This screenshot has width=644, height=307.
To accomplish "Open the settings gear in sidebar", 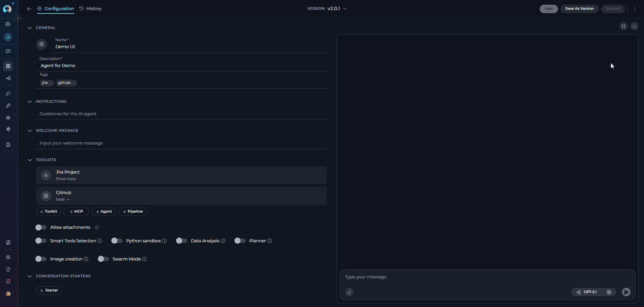I will pos(8,257).
